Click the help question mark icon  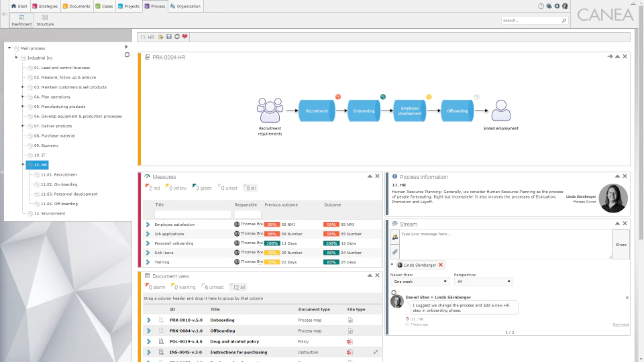click(x=541, y=6)
